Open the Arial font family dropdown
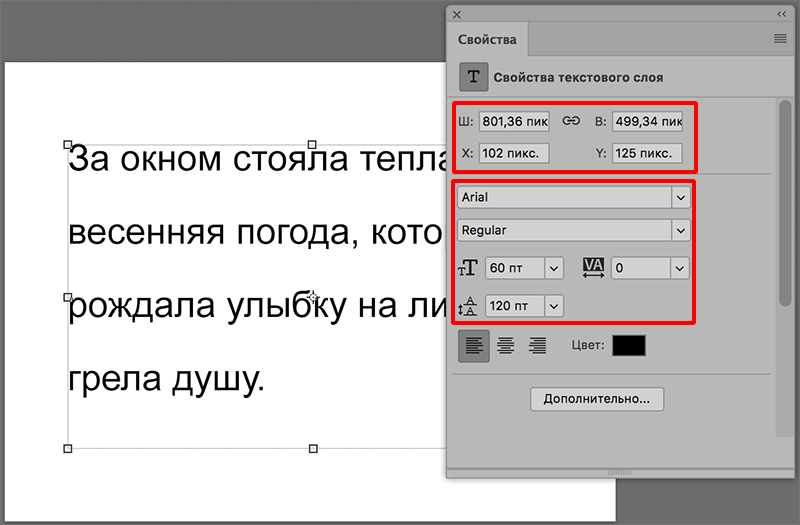The width and height of the screenshot is (800, 525). coord(681,198)
